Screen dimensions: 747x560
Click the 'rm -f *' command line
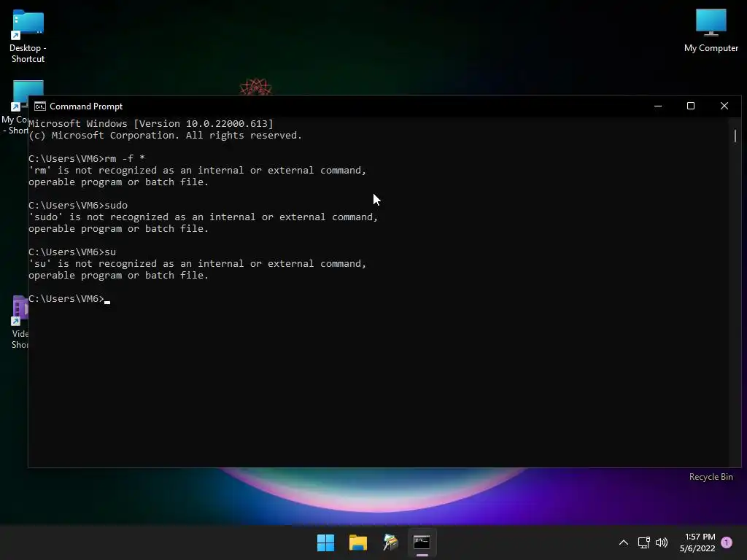point(86,158)
